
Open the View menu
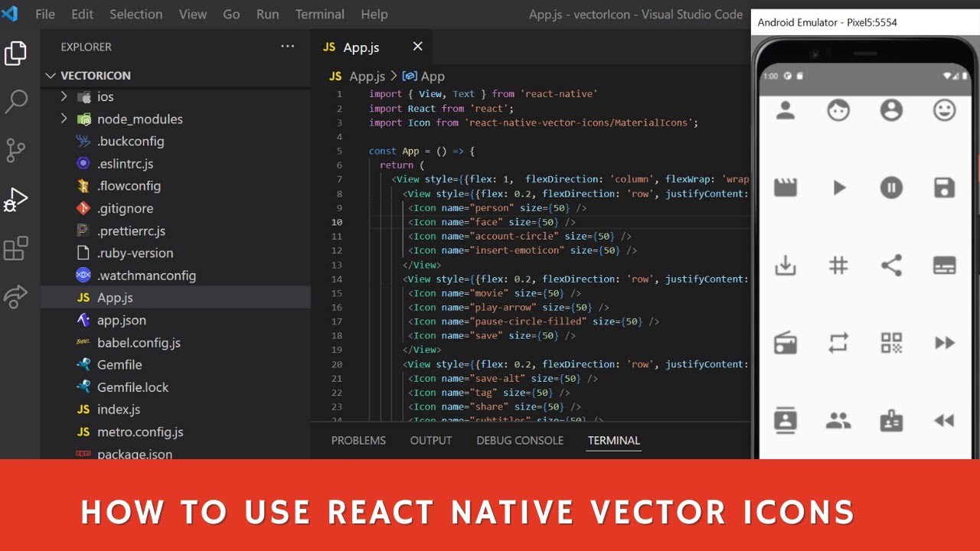192,15
